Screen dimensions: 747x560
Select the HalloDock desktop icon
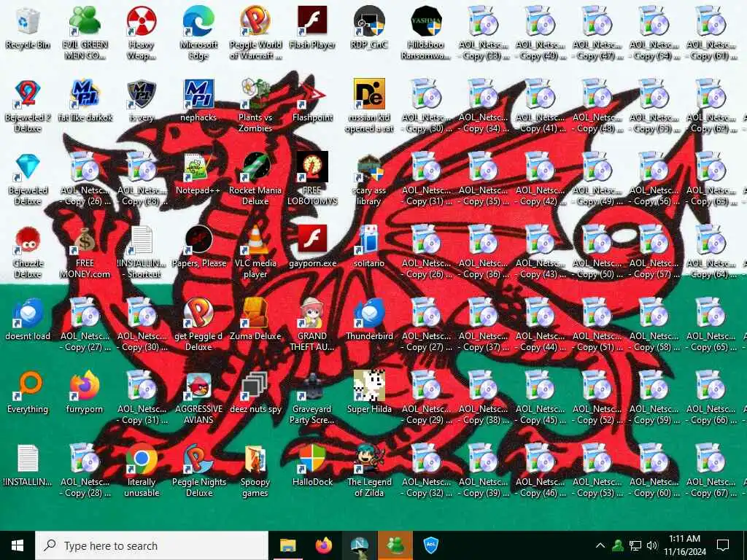(x=312, y=459)
